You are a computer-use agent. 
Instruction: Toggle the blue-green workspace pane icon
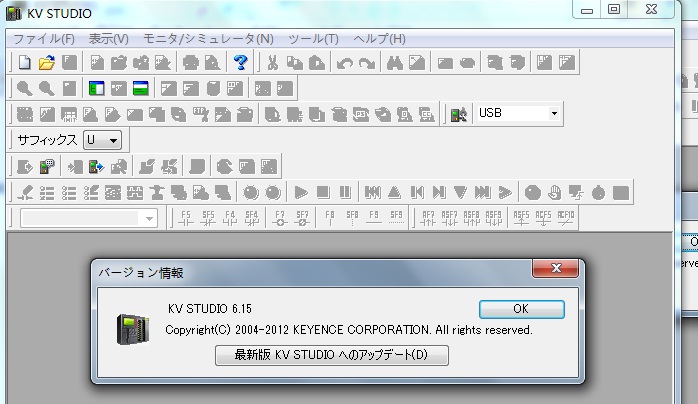point(96,88)
